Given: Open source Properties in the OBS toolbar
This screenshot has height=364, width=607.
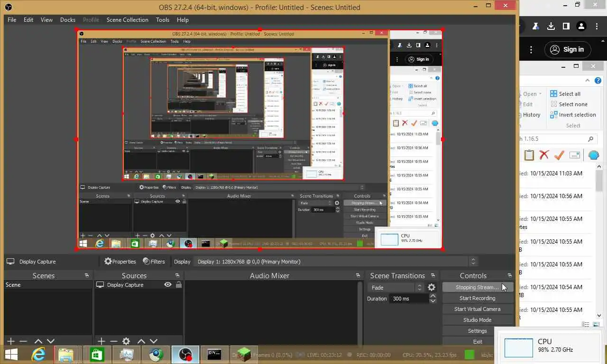Looking at the screenshot, I should click(120, 262).
